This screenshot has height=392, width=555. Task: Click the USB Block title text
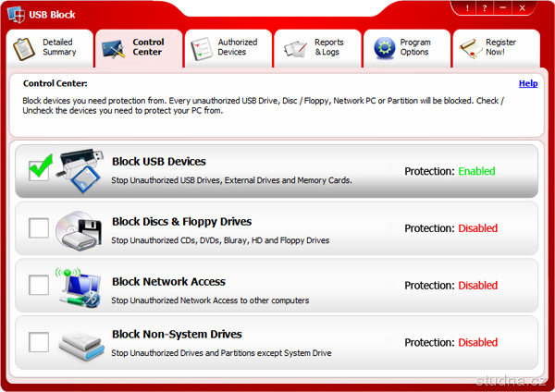tap(52, 15)
